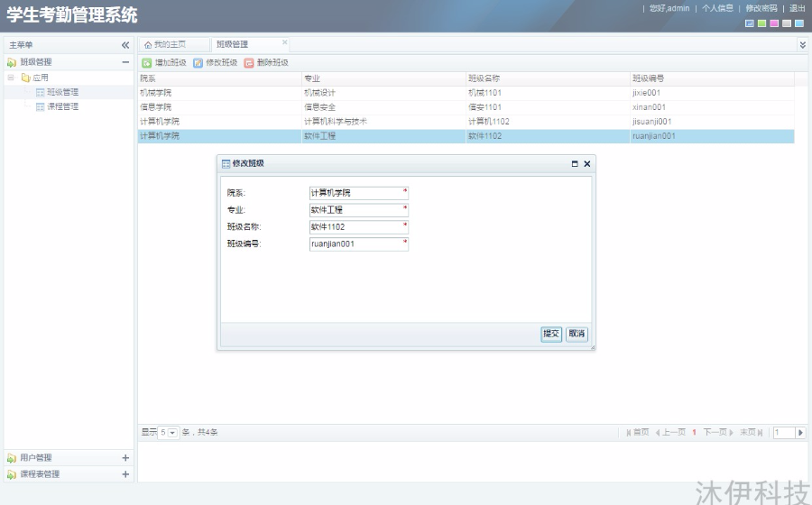812x505 pixels.
Task: Go to 上一页 previous page
Action: click(x=670, y=433)
